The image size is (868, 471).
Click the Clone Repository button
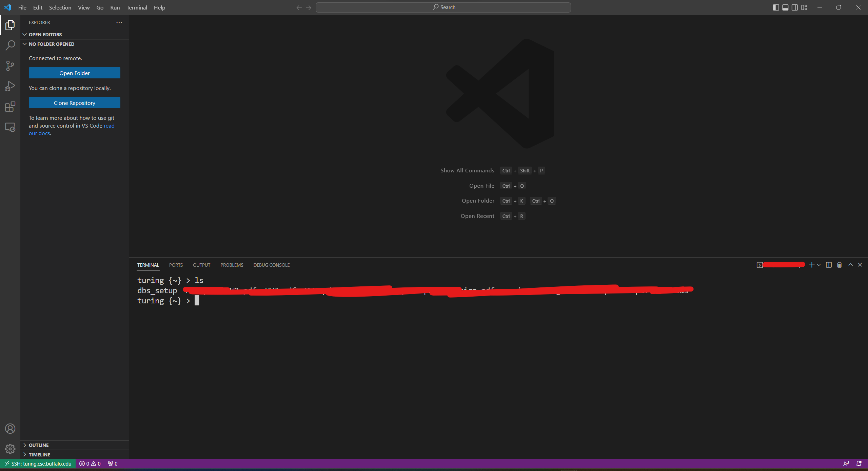[74, 102]
